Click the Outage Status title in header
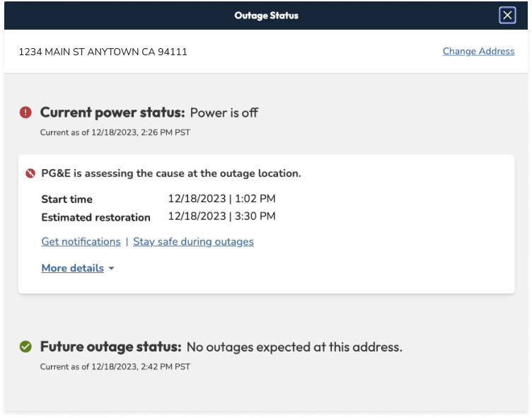Viewport: 532px width, 418px height. [x=266, y=16]
